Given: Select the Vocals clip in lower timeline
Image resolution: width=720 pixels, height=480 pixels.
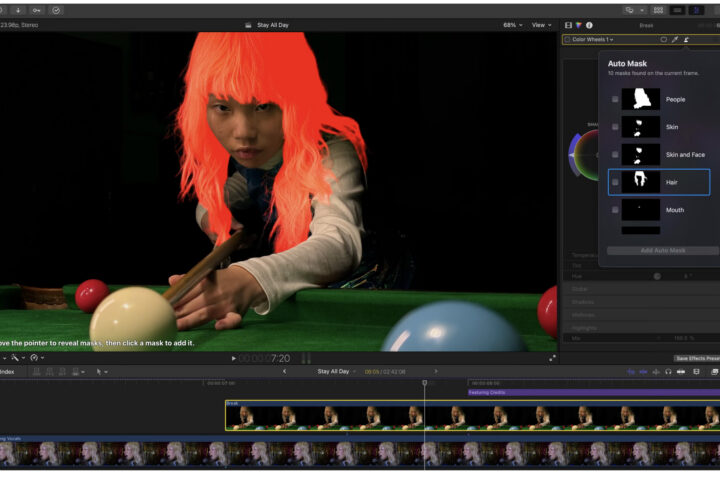Looking at the screenshot, I should [360, 452].
